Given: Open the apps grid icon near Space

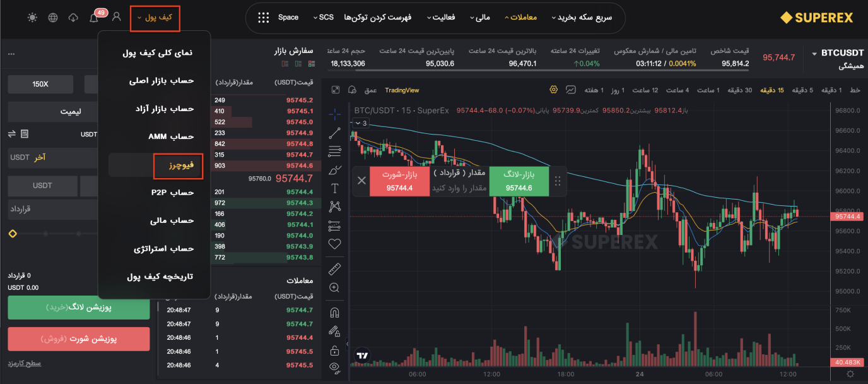Looking at the screenshot, I should point(264,18).
